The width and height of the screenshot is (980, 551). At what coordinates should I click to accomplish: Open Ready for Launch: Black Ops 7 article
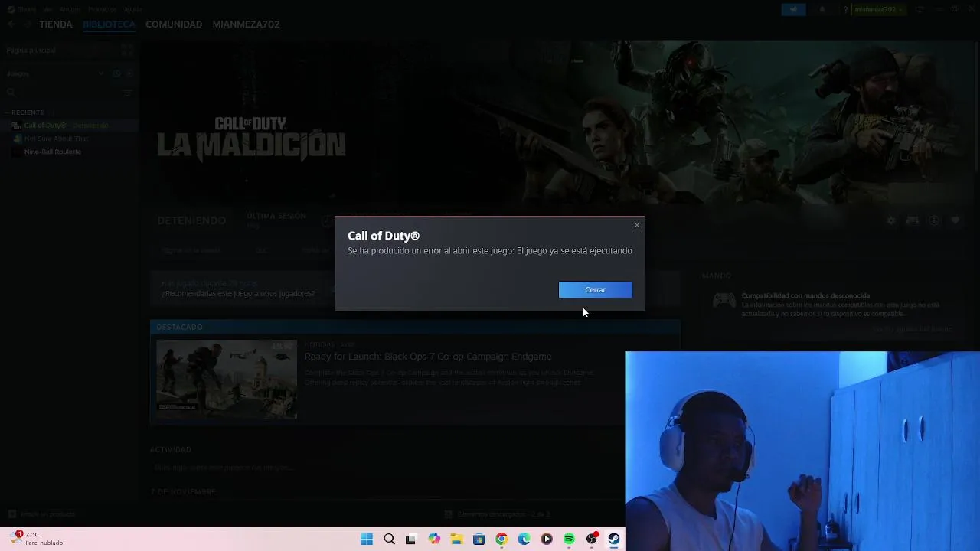pos(428,357)
